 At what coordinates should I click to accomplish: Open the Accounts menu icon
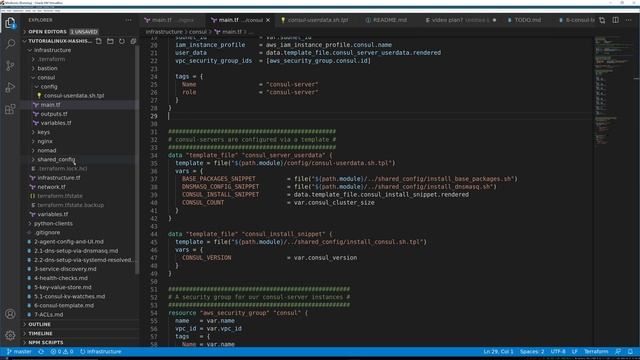(x=10, y=313)
